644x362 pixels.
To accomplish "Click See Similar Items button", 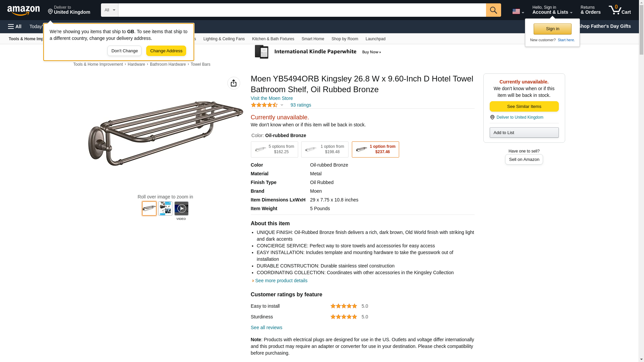I will pos(524,107).
